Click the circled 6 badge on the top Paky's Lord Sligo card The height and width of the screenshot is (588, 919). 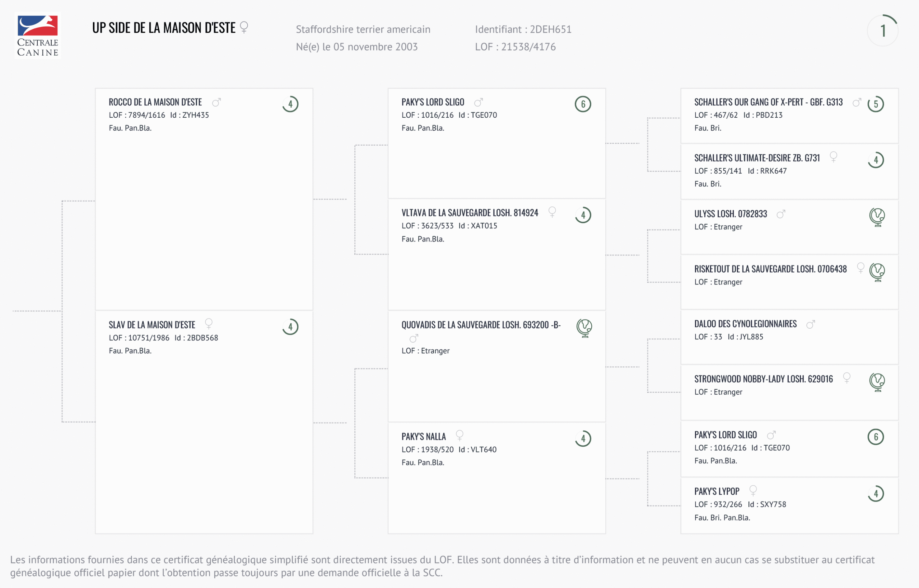[583, 104]
